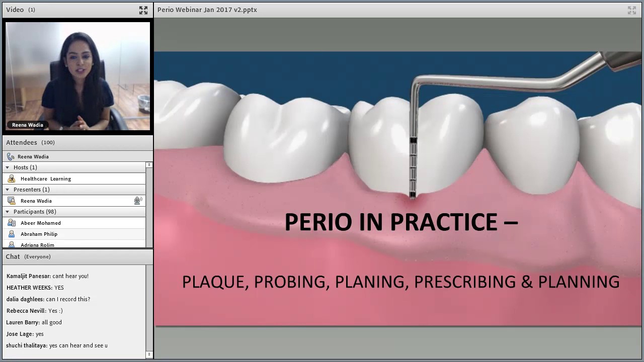Click the Reena Wadia name label on video
The height and width of the screenshot is (362, 644).
click(x=28, y=125)
